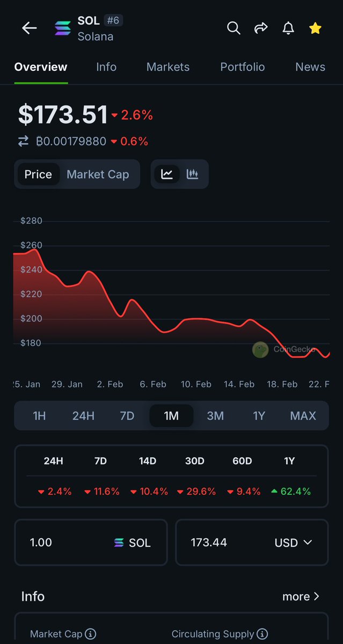This screenshot has width=343, height=644.
Task: Edit the 1.00 SOL amount field
Action: click(x=91, y=543)
